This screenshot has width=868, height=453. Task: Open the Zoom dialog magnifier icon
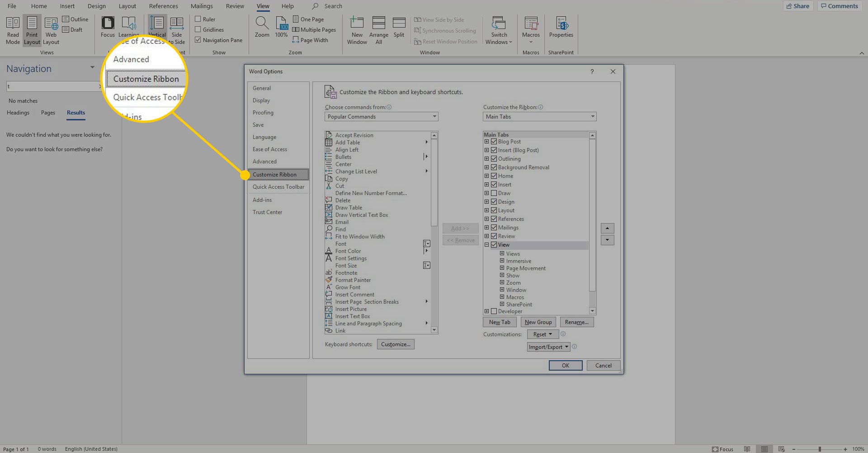coord(262,27)
